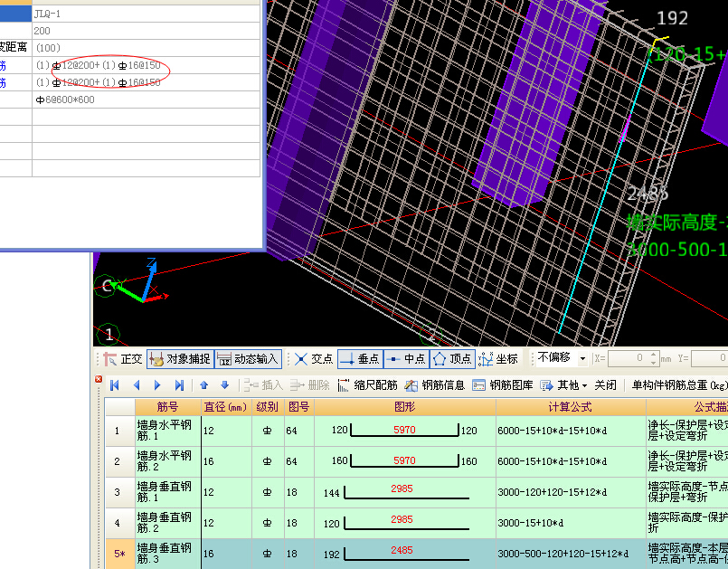Viewport: 728px width, 569px height.
Task: Increase X offset with up stepper
Action: [653, 355]
